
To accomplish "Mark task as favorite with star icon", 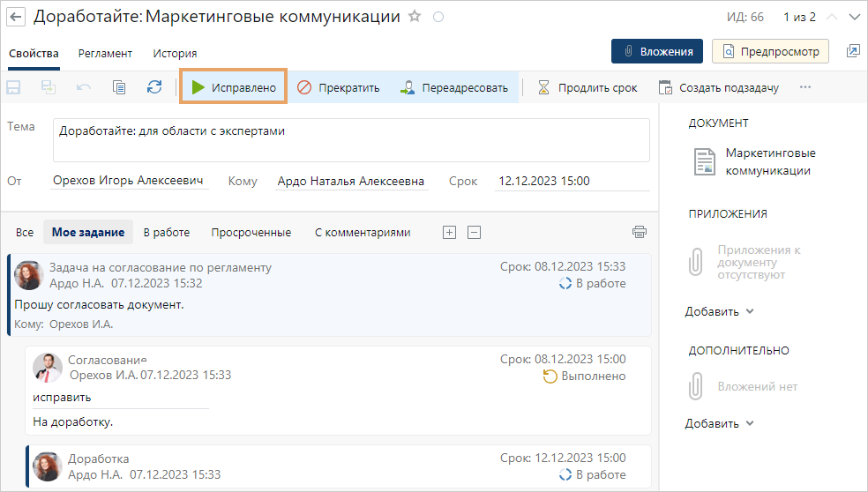I will [x=415, y=17].
